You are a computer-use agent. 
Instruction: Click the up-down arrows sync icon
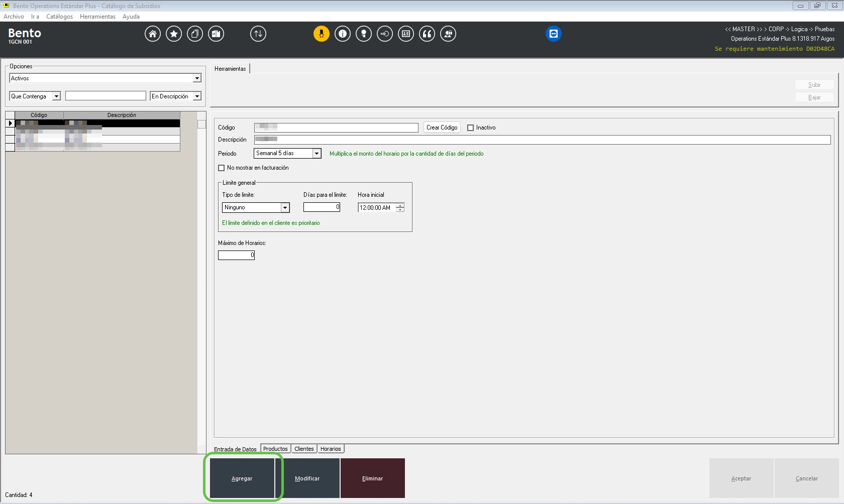(x=258, y=34)
